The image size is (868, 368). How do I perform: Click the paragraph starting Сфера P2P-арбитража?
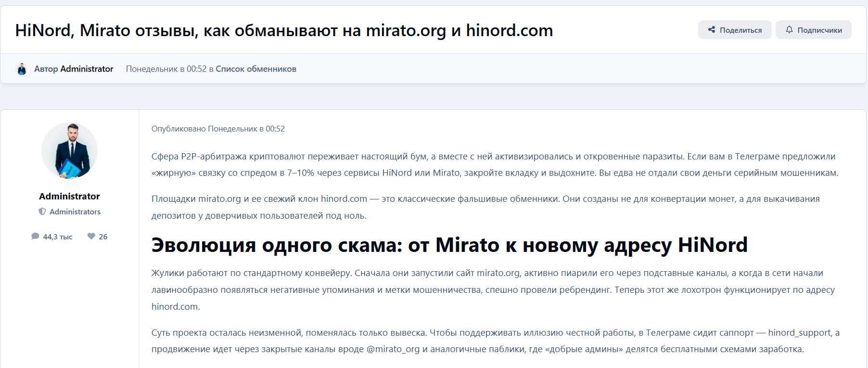tap(495, 165)
